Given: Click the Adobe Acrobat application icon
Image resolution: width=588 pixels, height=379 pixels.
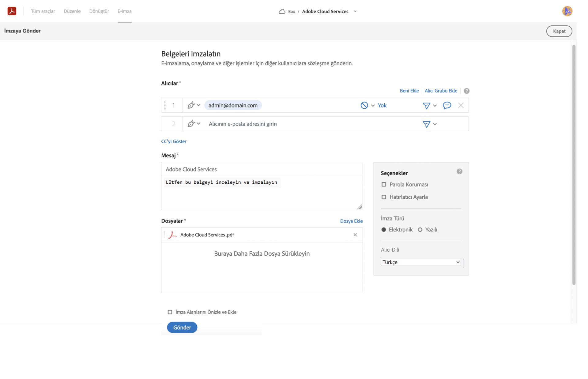Looking at the screenshot, I should tap(12, 11).
